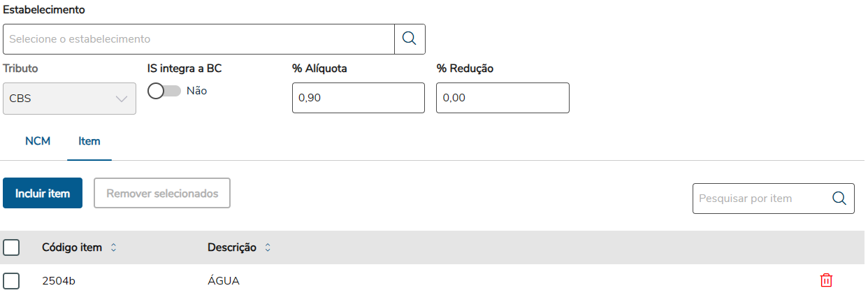Check the select-all header checkbox
The width and height of the screenshot is (868, 302).
(11, 247)
